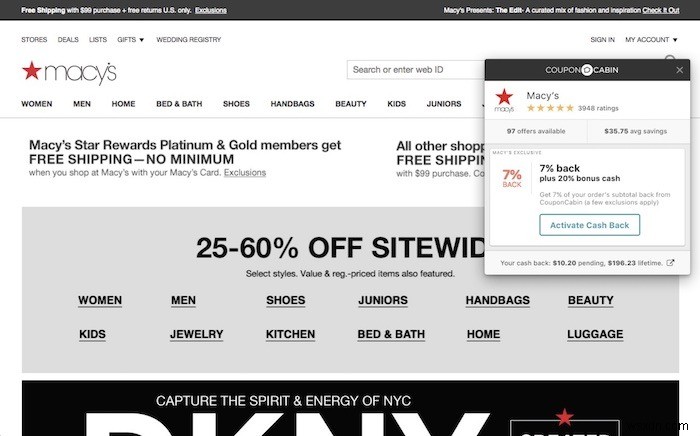The image size is (700, 436).
Task: Close the CouponCabin popup
Action: (x=679, y=70)
